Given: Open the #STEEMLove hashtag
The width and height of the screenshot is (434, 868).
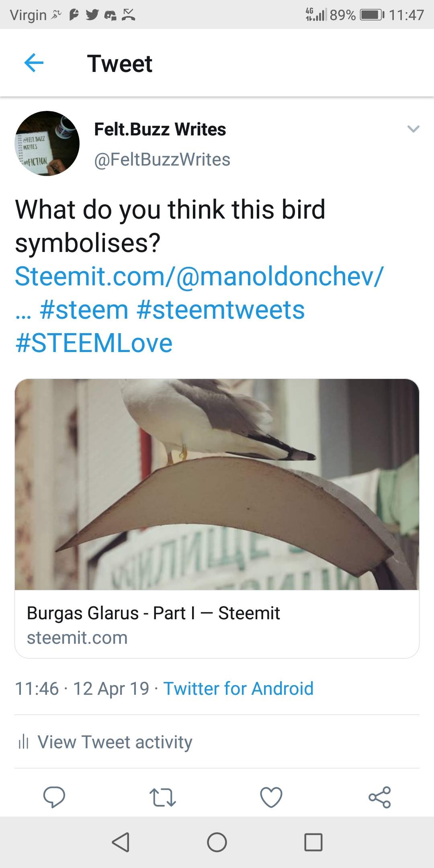Looking at the screenshot, I should click(x=94, y=343).
